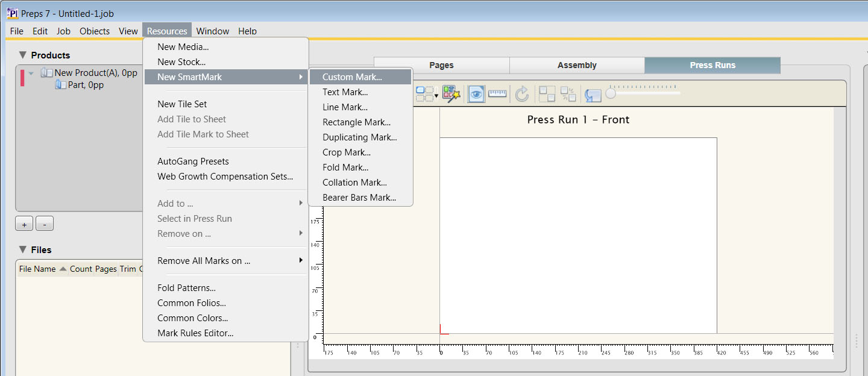Open the layout selection dropdown arrow in toolbar
The height and width of the screenshot is (376, 868).
pyautogui.click(x=436, y=95)
